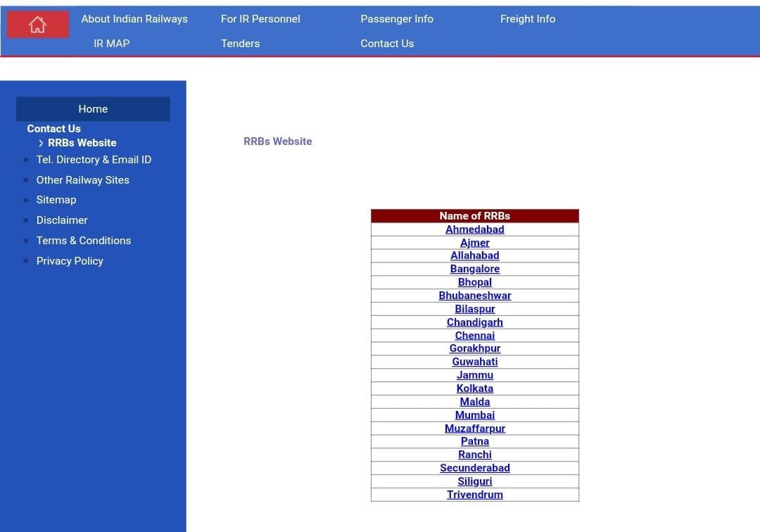Screen dimensions: 760x532
Task: Click the red home icon button
Action: tap(38, 25)
